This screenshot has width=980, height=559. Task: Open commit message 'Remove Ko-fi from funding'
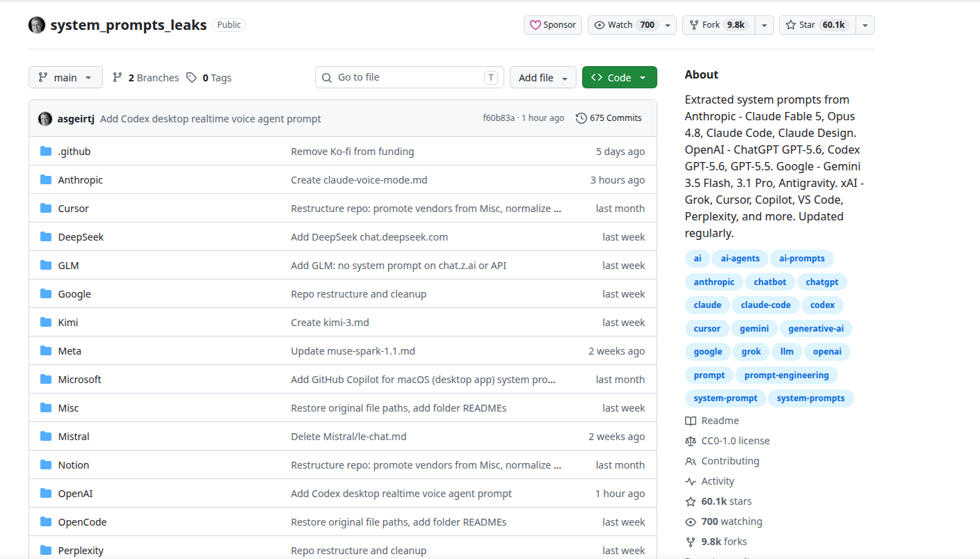pos(352,152)
